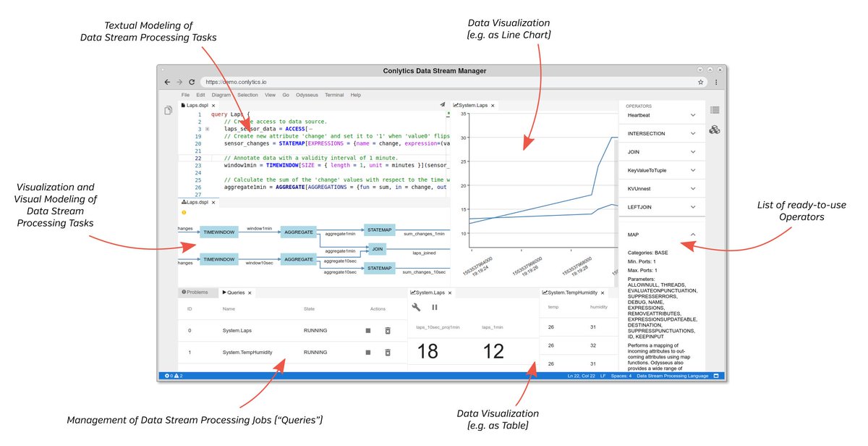
Task: Click status bar 'Ln 22, Col 22'
Action: click(x=582, y=376)
